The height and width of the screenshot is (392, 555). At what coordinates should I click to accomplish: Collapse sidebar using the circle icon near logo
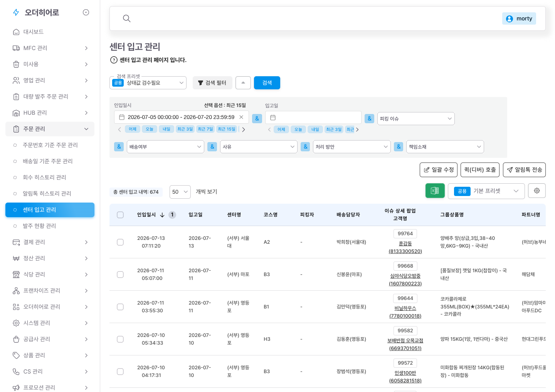click(86, 12)
